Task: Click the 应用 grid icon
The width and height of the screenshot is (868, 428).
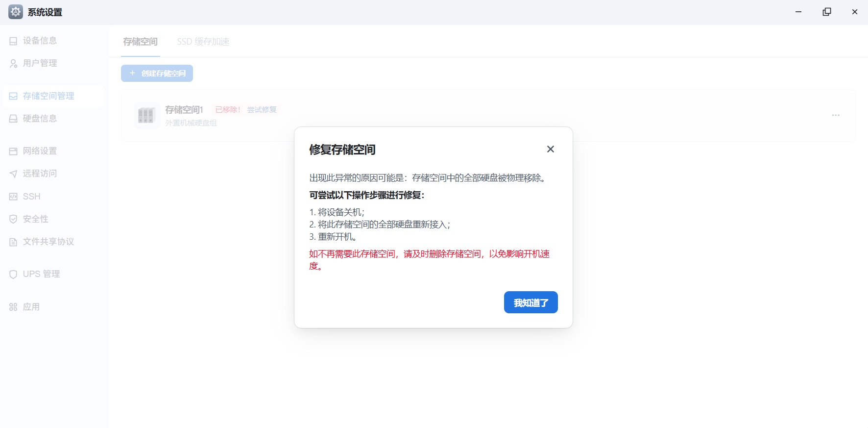Action: (x=13, y=307)
